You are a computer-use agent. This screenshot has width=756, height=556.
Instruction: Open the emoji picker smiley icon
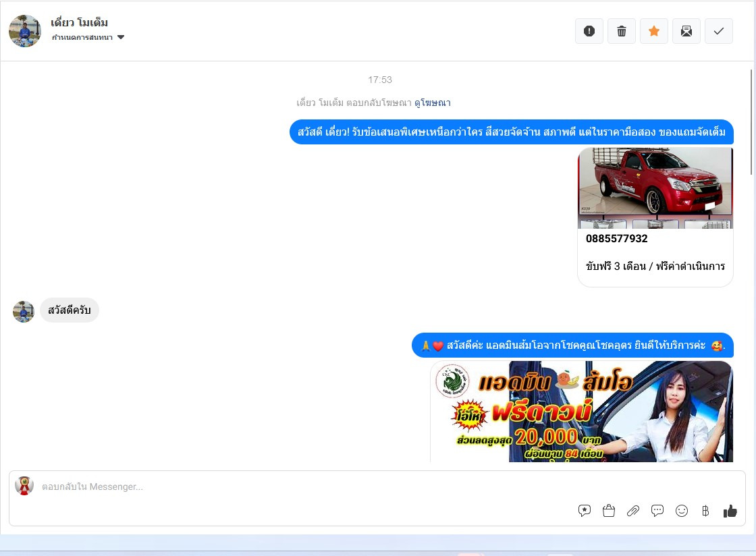click(x=682, y=511)
